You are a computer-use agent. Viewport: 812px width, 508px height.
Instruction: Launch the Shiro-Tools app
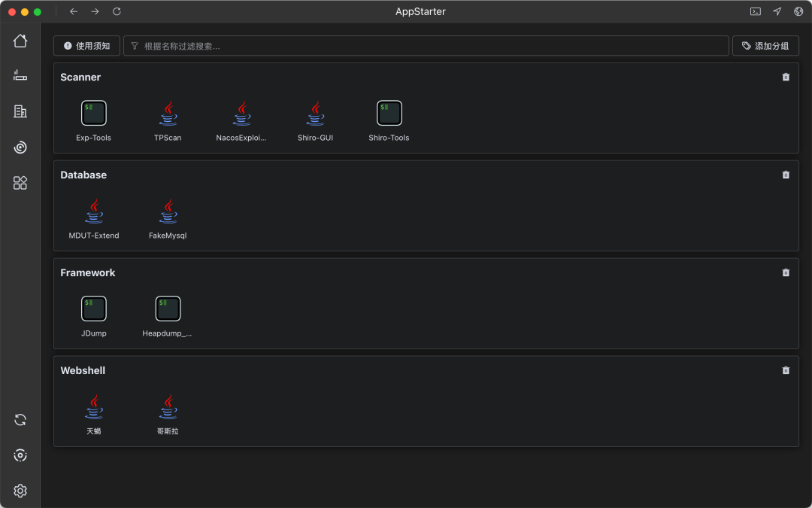click(389, 120)
